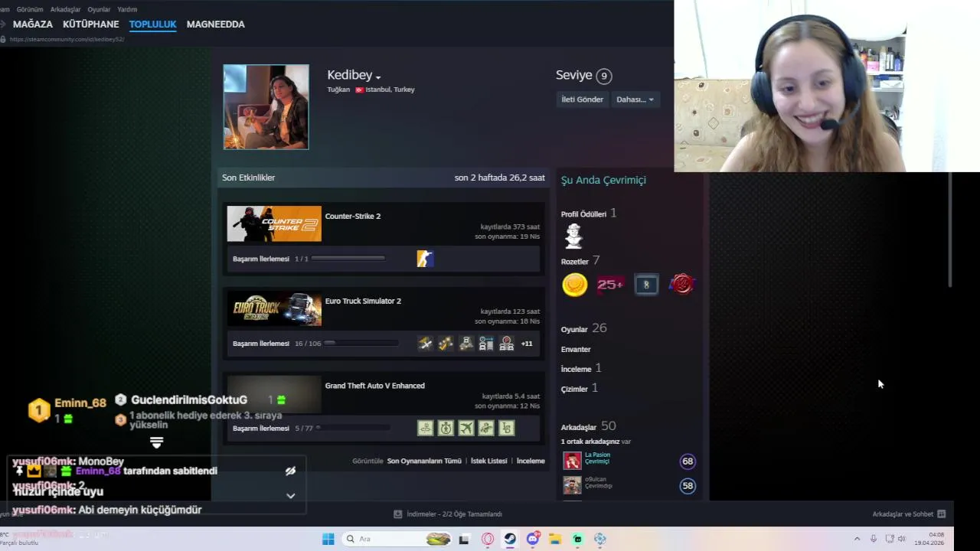Screen dimensions: 980x551
Task: Open Son Oynananların Tümü link
Action: pos(424,461)
